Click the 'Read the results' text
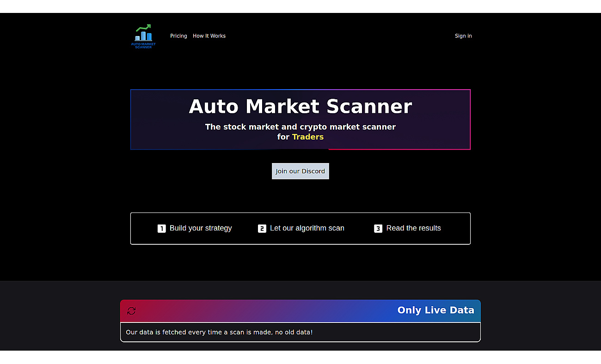Image resolution: width=601 pixels, height=364 pixels. tap(414, 228)
